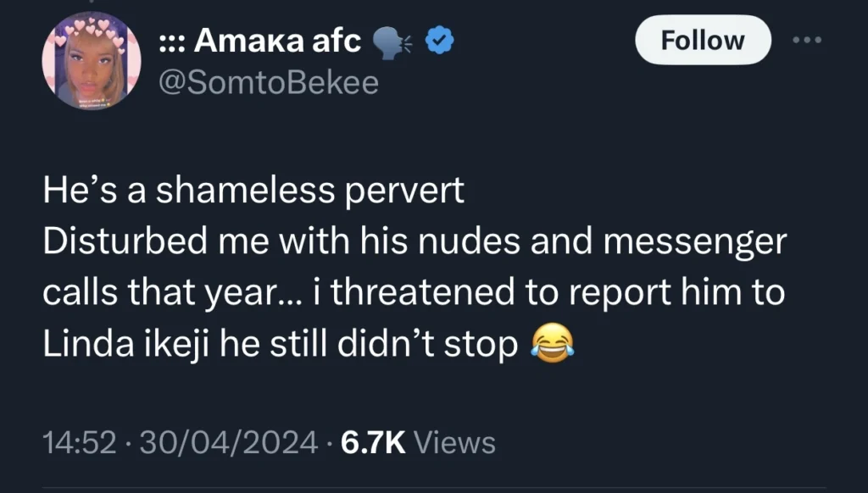
Task: Click the speaking head emoji beside name
Action: tap(391, 39)
